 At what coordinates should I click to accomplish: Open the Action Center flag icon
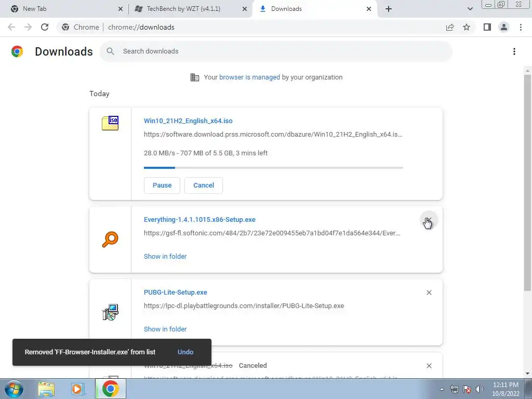coord(467,389)
